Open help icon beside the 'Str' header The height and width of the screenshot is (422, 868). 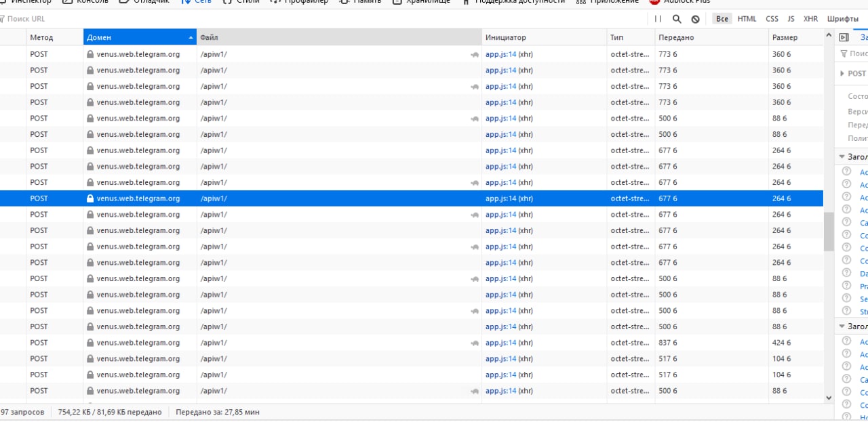(846, 311)
